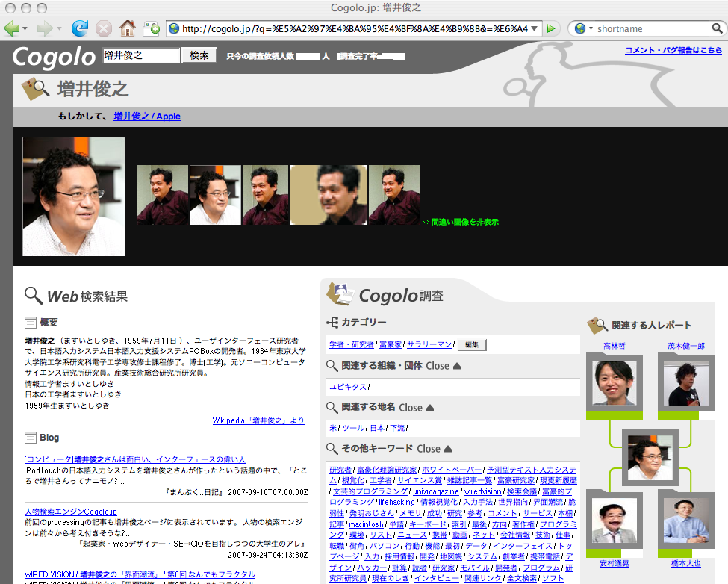Open the 富豪家 category link
The width and height of the screenshot is (728, 584).
391,344
